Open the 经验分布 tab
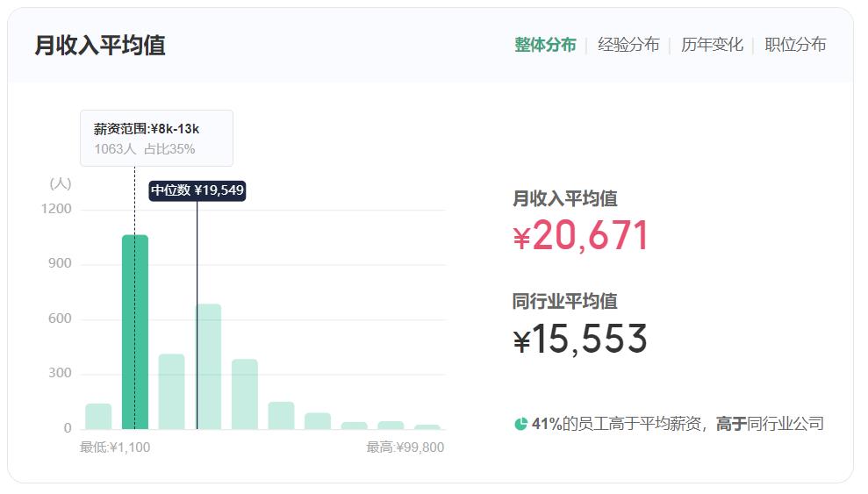 (x=628, y=45)
